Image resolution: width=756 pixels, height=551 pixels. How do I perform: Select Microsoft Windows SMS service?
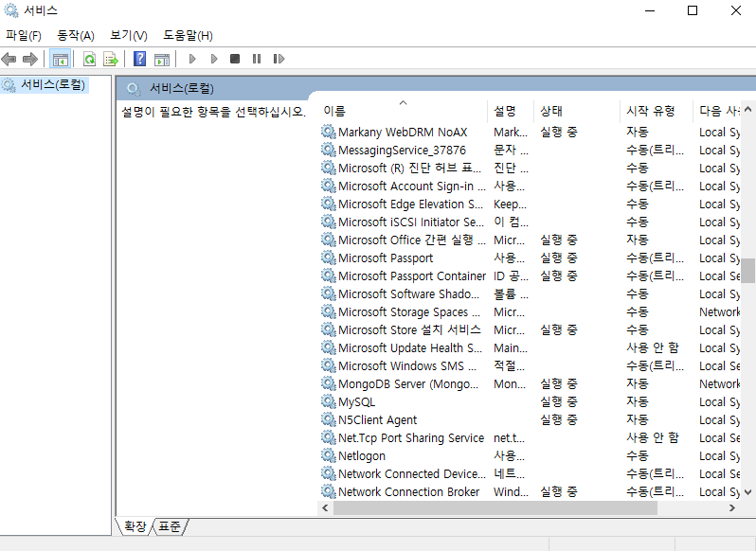530,365
